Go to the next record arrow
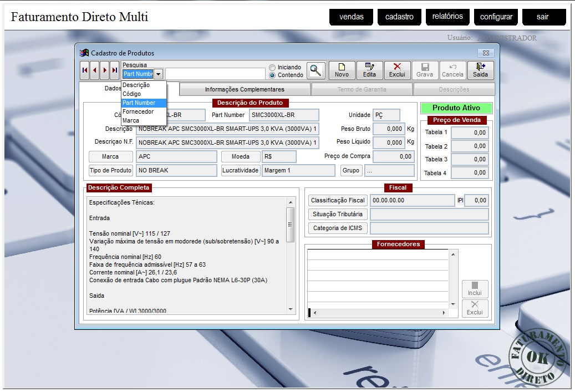Image resolution: width=575 pixels, height=392 pixels. tap(105, 70)
